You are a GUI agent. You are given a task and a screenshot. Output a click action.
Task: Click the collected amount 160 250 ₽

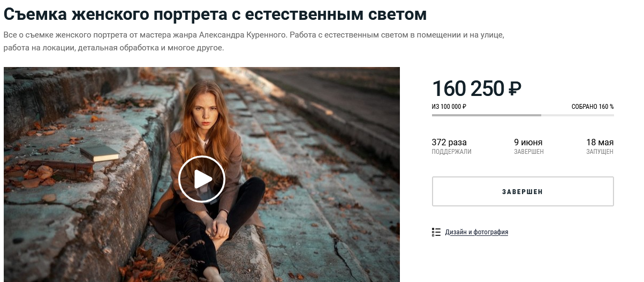(x=476, y=88)
